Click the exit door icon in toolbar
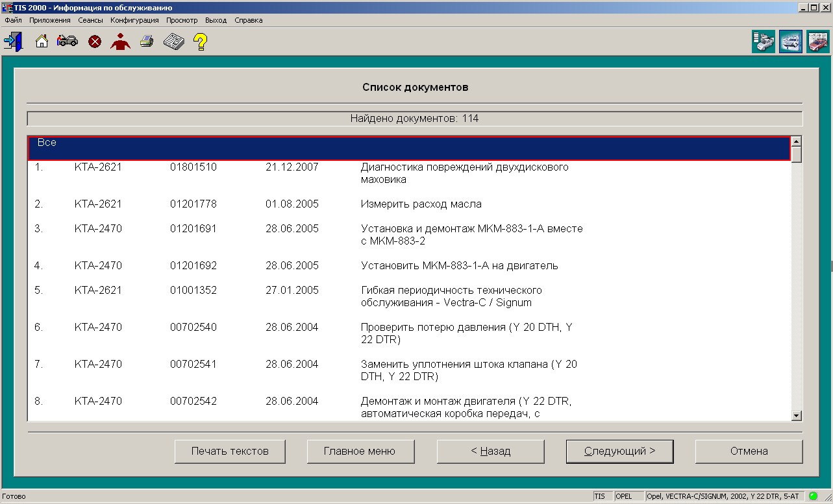This screenshot has height=504, width=833. pyautogui.click(x=13, y=42)
